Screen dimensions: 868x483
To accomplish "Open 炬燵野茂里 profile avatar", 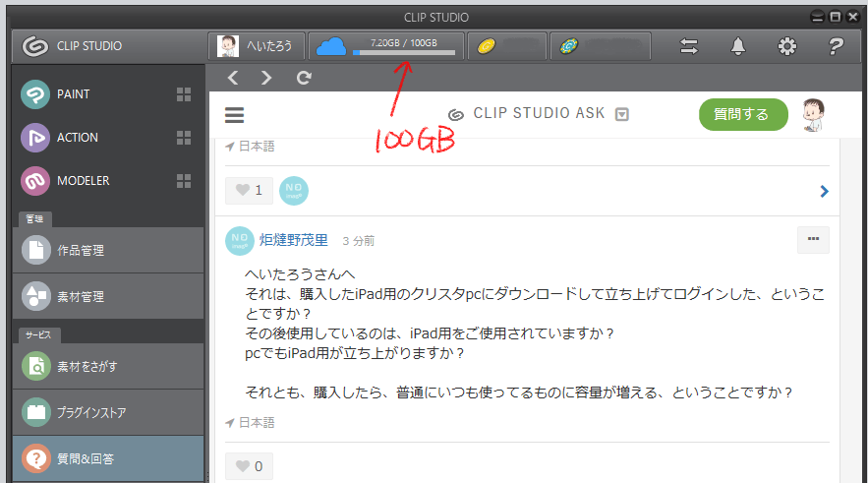I will coord(240,240).
